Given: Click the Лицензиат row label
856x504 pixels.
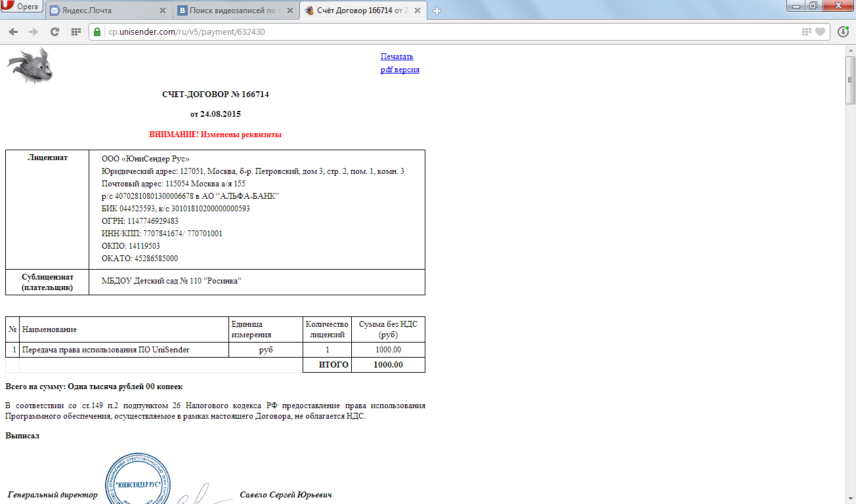Looking at the screenshot, I should click(47, 157).
